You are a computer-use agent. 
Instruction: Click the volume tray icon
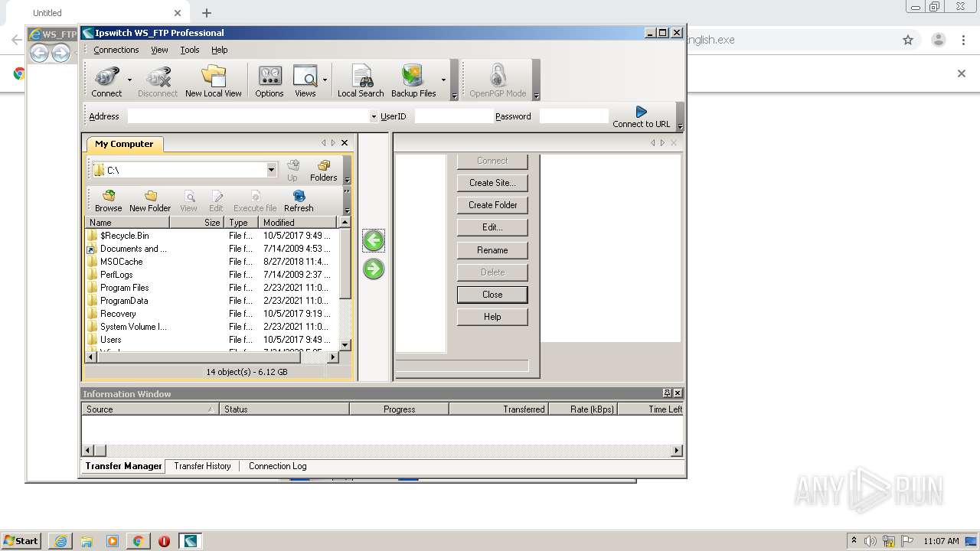[871, 541]
